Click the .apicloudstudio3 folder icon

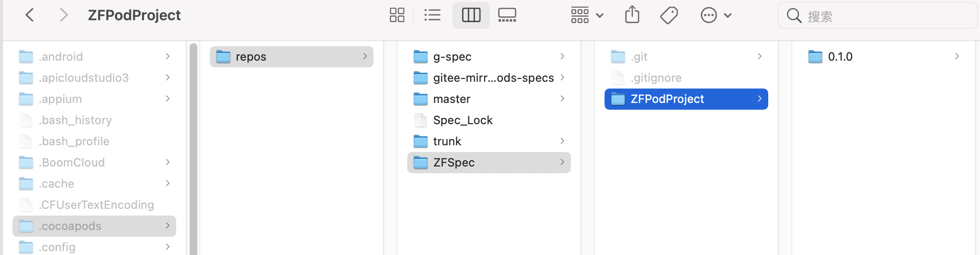(x=26, y=78)
